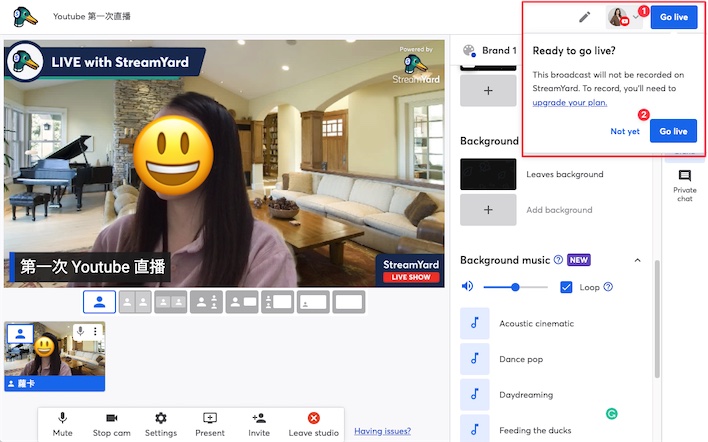Mute background music speaker icon
Viewport: 708px width, 442px height.
tap(467, 286)
